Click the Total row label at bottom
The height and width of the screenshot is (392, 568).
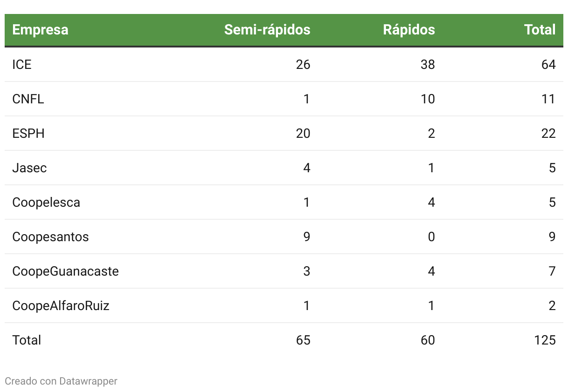coord(27,340)
